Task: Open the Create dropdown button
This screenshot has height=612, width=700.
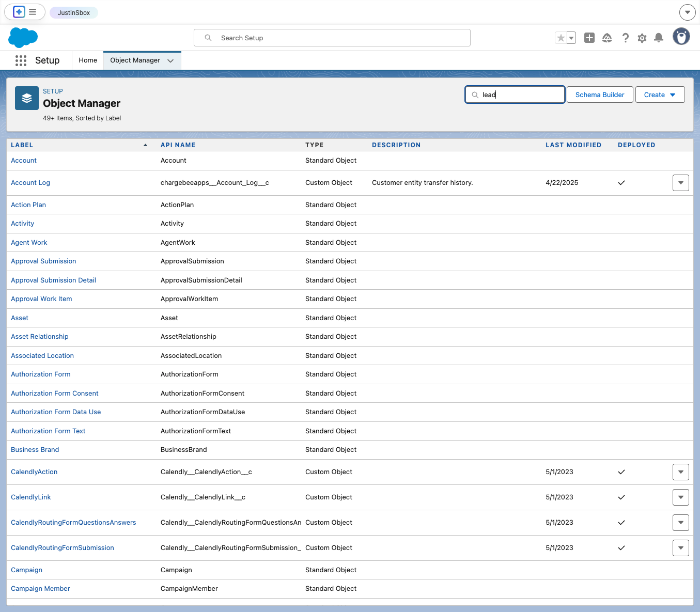Action: pyautogui.click(x=660, y=95)
